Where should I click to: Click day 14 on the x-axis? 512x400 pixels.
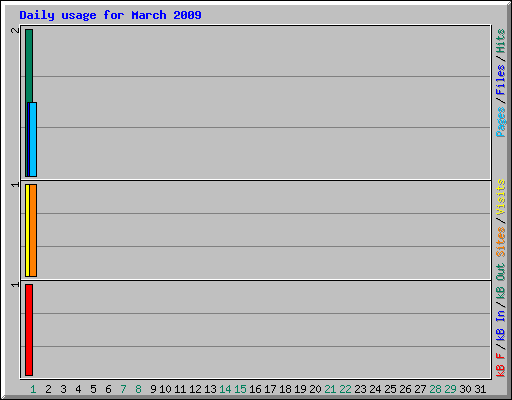tap(225, 389)
